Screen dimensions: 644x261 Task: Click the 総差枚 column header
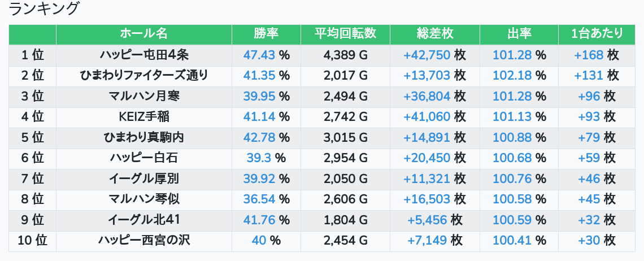[x=435, y=34]
